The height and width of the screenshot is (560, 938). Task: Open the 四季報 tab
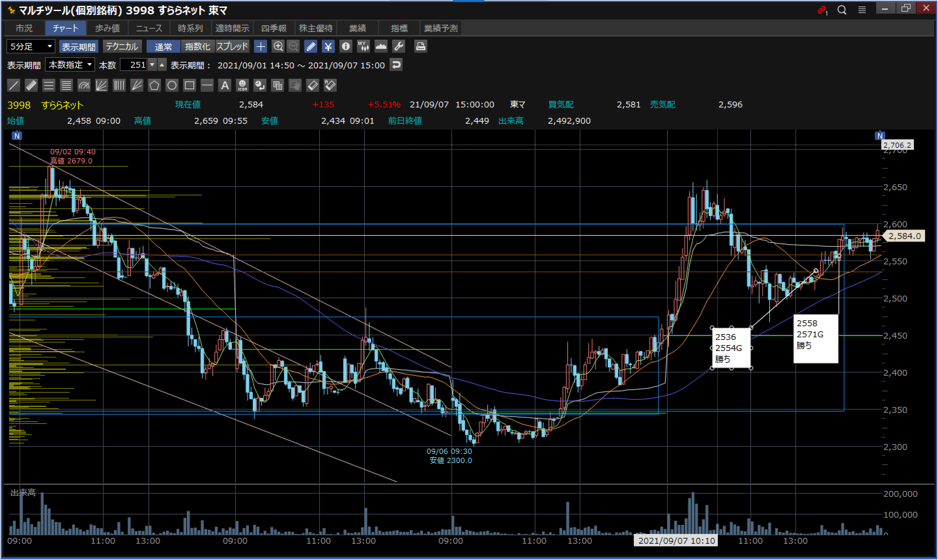(x=274, y=28)
